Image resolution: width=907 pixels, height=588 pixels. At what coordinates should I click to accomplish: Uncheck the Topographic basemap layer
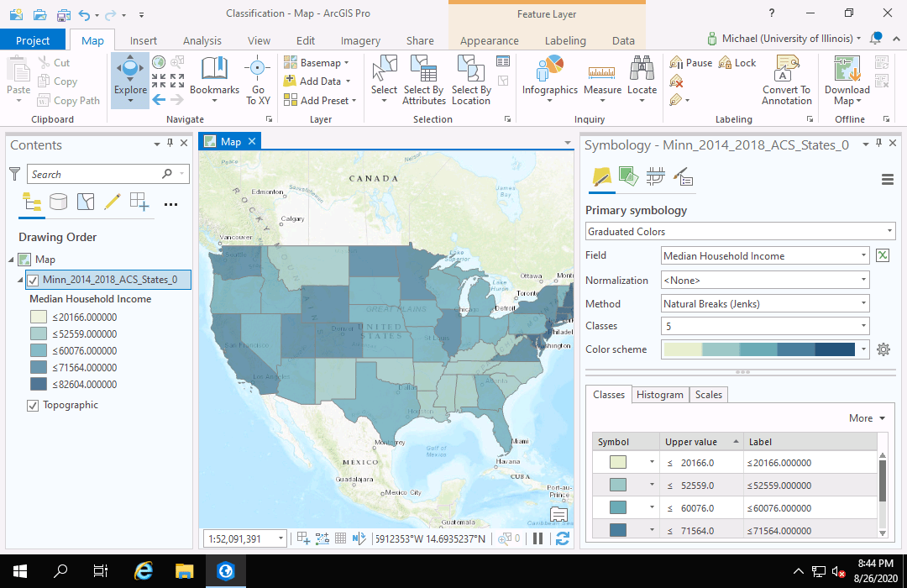click(x=32, y=405)
